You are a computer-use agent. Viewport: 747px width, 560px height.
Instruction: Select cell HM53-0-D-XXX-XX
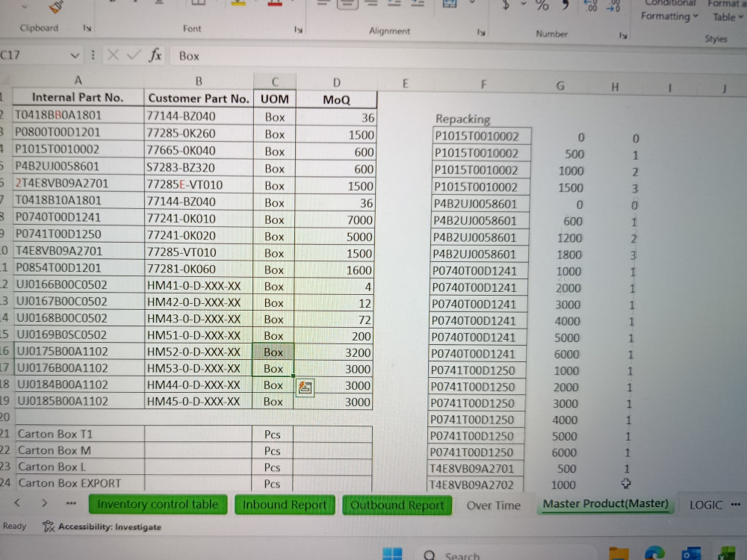198,368
